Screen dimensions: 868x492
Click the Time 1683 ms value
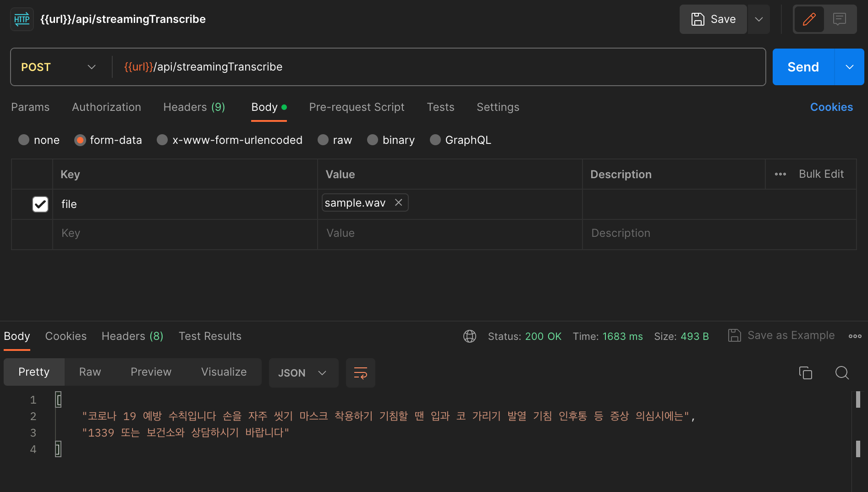tap(622, 336)
